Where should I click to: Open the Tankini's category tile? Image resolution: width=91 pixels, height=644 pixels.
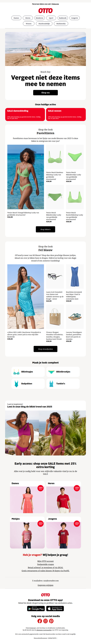(x=63, y=383)
